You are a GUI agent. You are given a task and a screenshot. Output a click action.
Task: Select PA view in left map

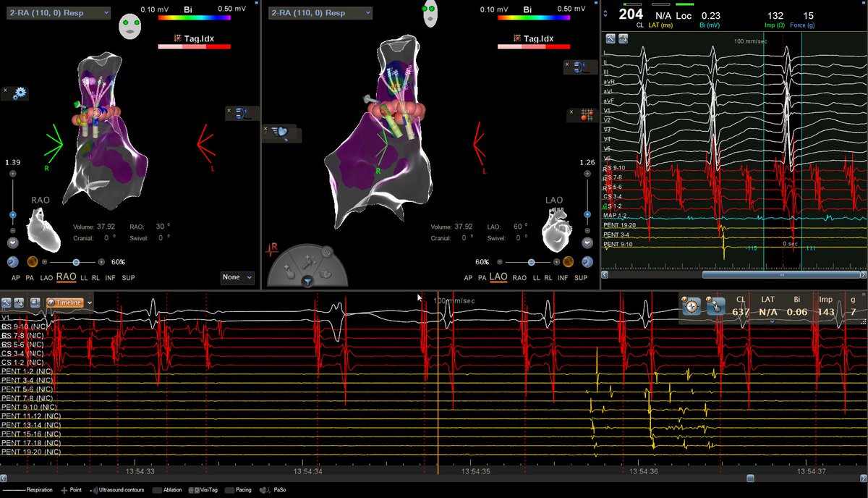point(30,277)
